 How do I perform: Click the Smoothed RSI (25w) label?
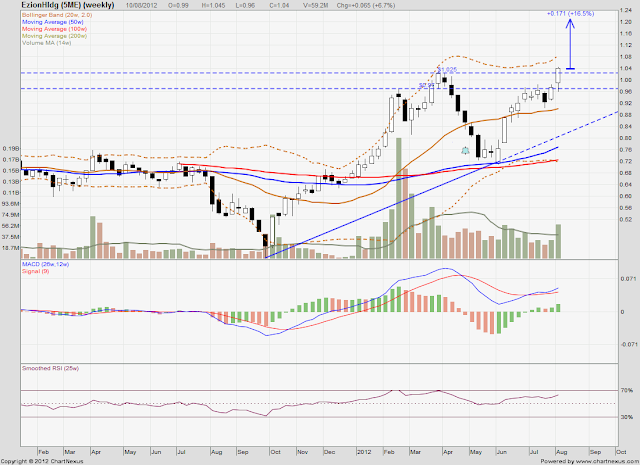tap(50, 368)
